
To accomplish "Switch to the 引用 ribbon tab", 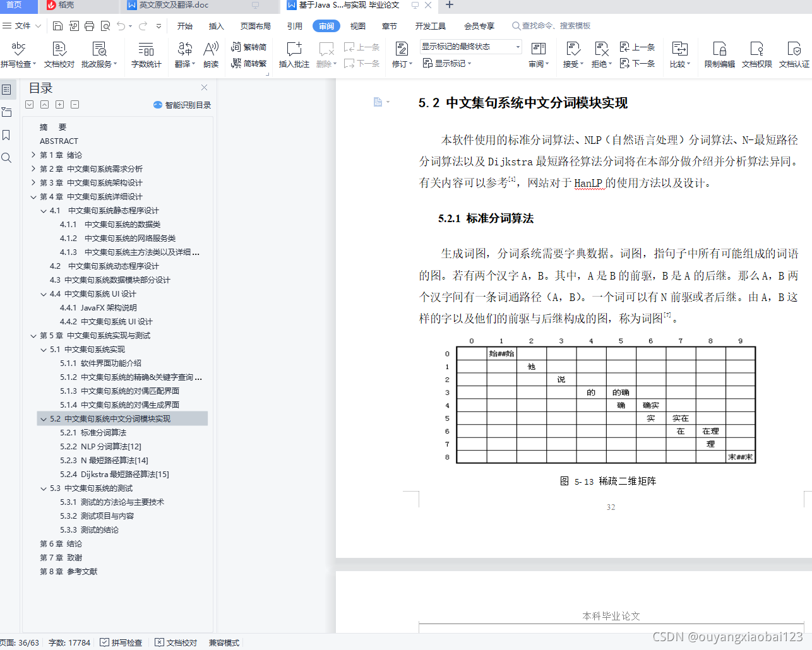I will point(295,26).
